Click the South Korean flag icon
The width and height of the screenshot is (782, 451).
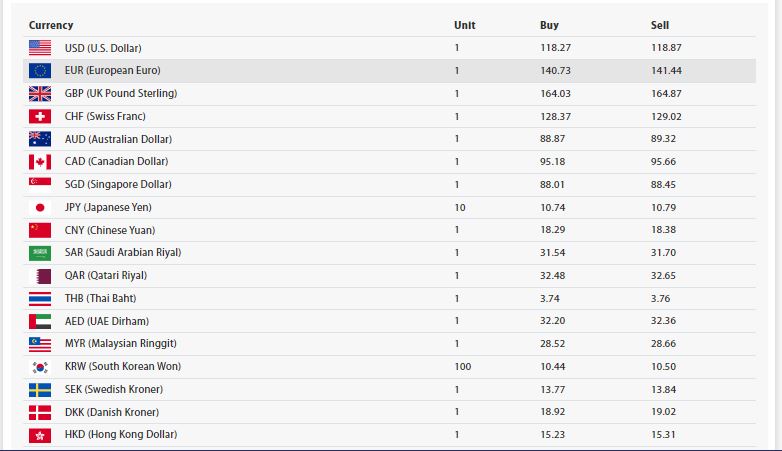click(40, 367)
